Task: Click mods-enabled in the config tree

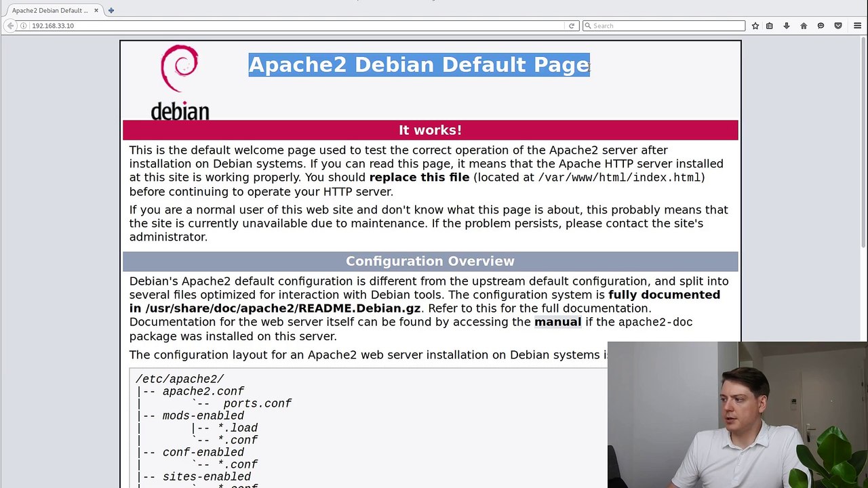Action: coord(203,415)
